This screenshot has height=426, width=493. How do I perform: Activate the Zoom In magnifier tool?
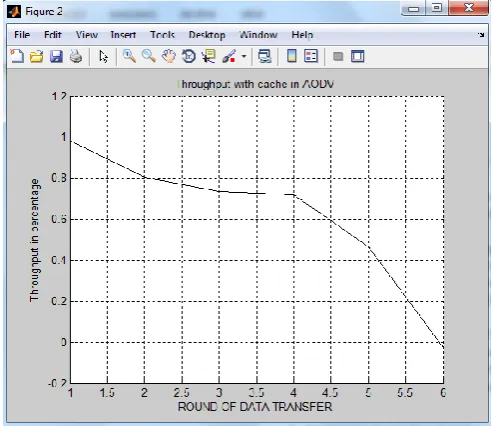pos(129,56)
